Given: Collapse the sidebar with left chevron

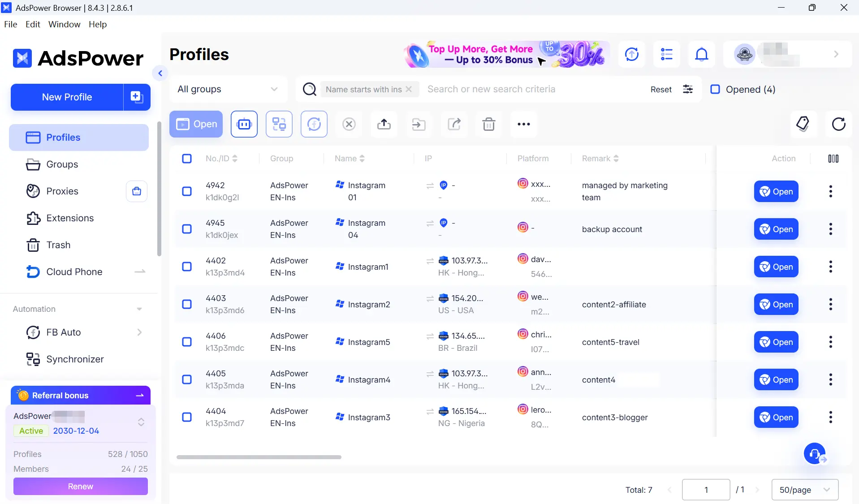Looking at the screenshot, I should click(160, 73).
